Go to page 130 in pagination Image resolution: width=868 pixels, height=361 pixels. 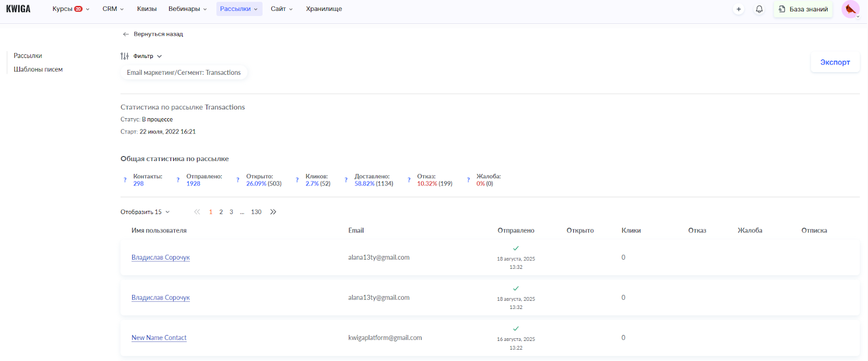click(x=256, y=212)
